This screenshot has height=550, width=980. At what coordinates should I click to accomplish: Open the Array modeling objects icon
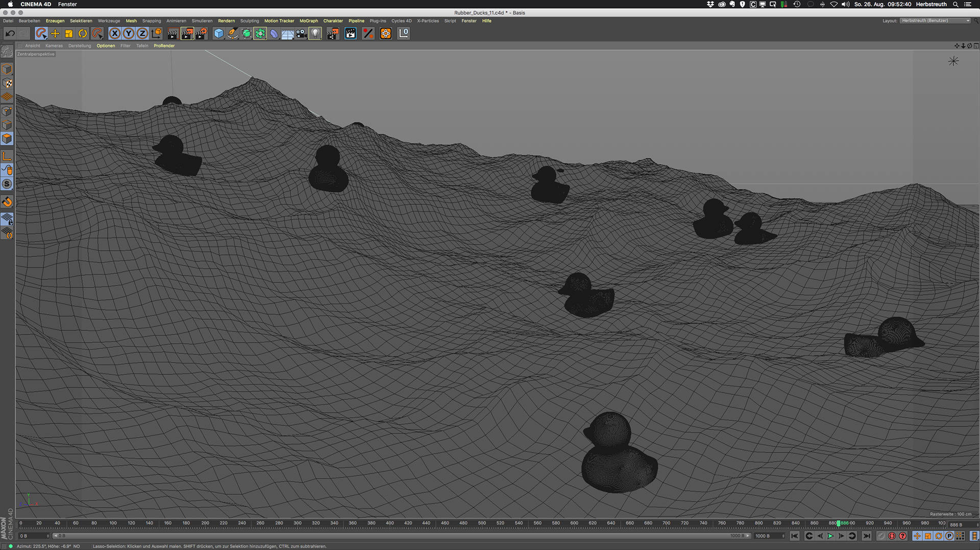260,34
